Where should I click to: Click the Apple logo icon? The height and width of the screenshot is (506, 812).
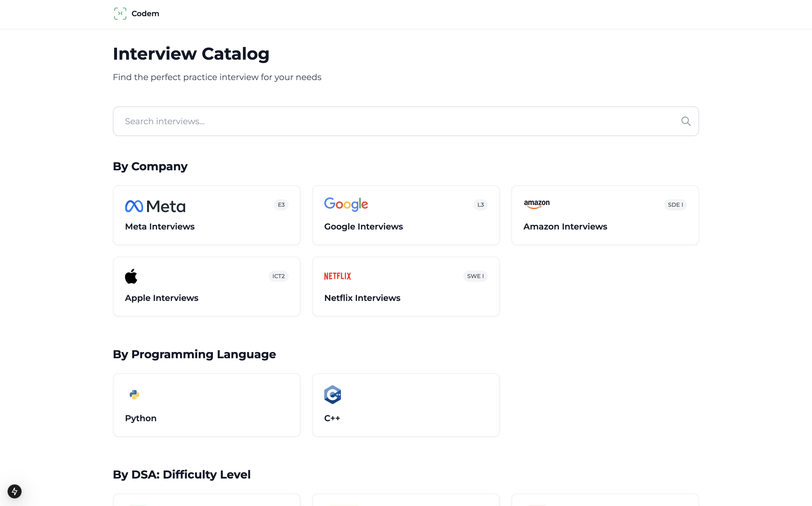pyautogui.click(x=131, y=276)
